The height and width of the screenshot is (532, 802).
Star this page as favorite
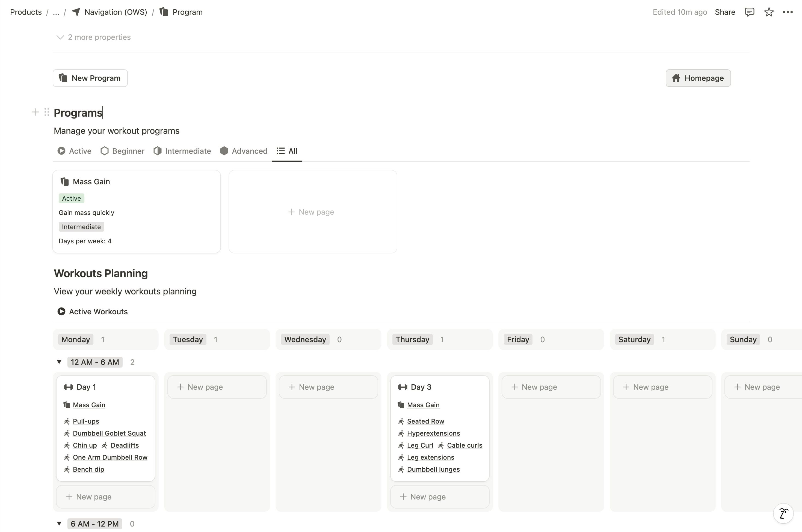pyautogui.click(x=768, y=12)
